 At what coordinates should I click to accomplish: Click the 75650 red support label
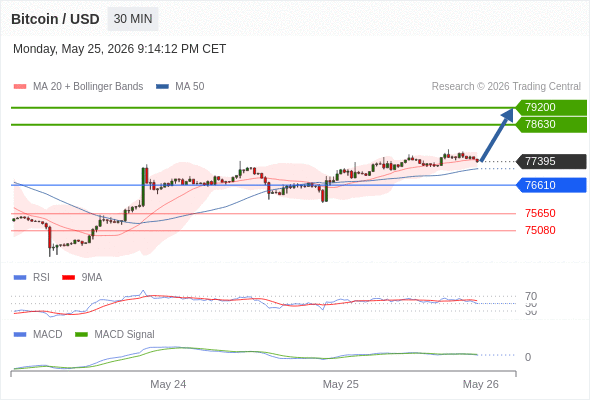[x=540, y=213]
